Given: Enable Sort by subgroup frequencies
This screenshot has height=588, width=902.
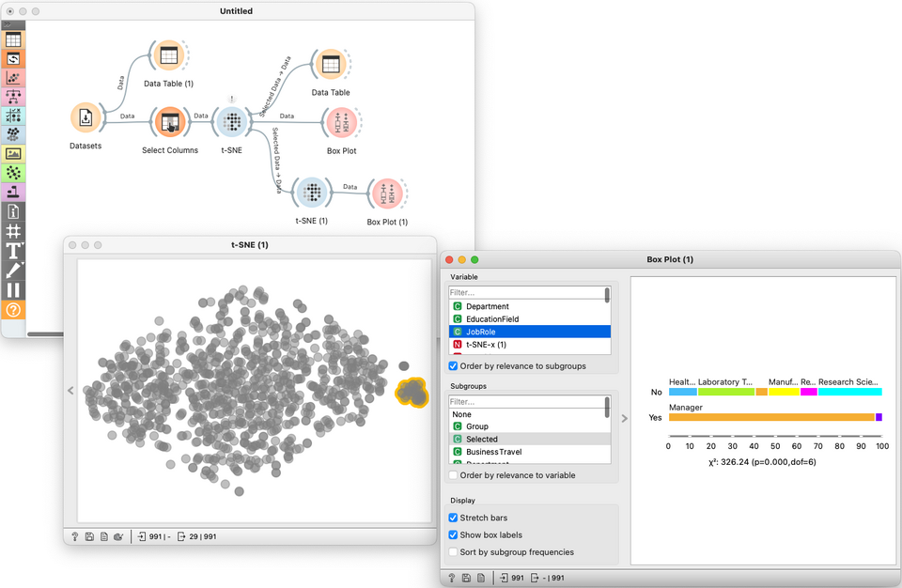Looking at the screenshot, I should coord(453,552).
